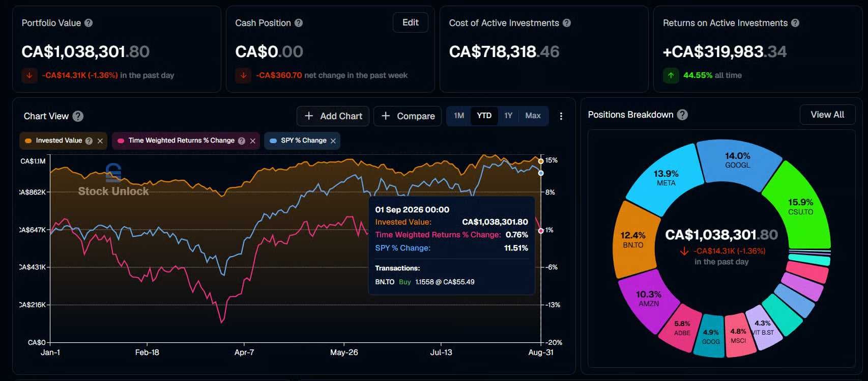Click the 15% right axis label
868x381 pixels.
[552, 160]
